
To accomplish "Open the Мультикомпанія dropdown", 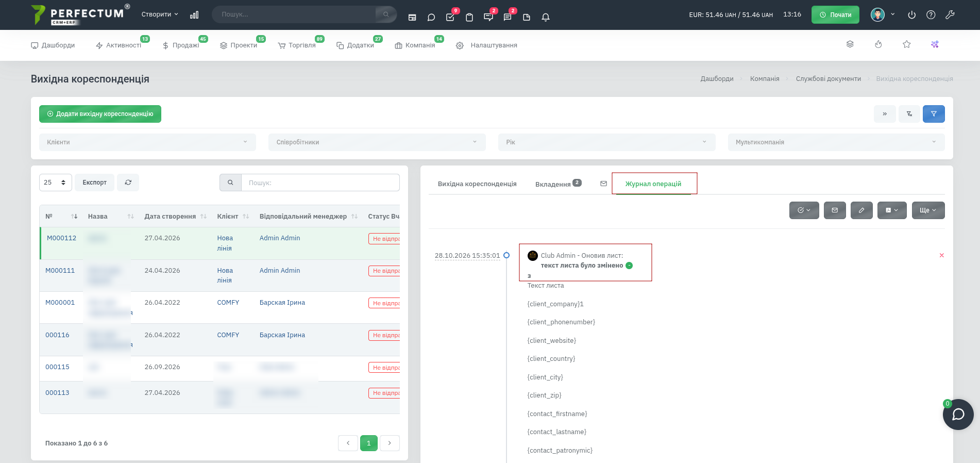I will click(x=836, y=142).
